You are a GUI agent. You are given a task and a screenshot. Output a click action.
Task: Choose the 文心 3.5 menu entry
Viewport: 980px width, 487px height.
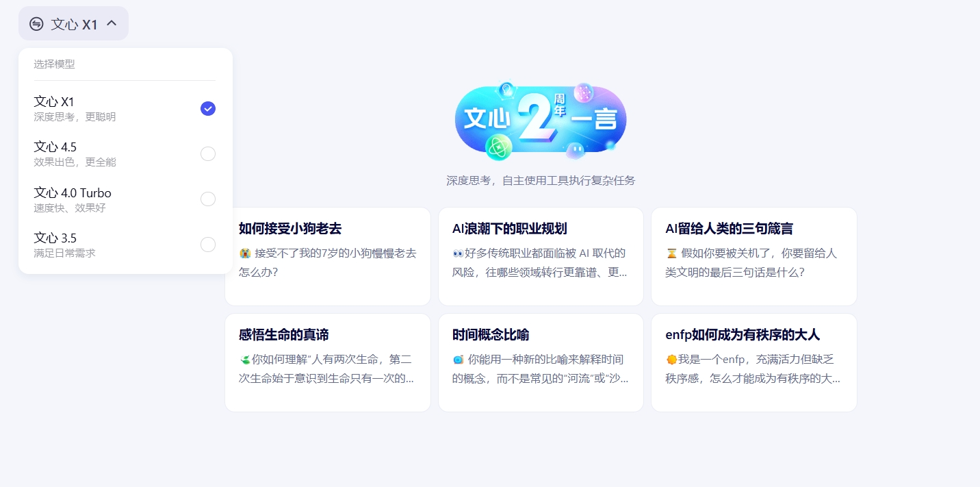125,245
